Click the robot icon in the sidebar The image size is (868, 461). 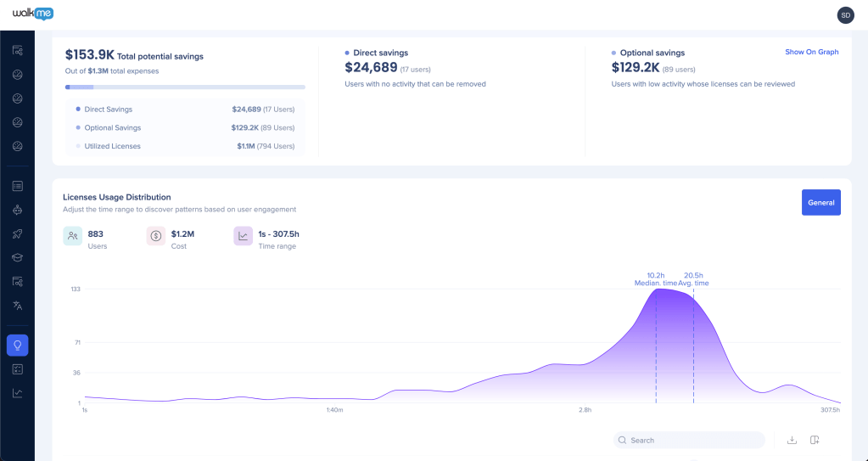pos(17,210)
